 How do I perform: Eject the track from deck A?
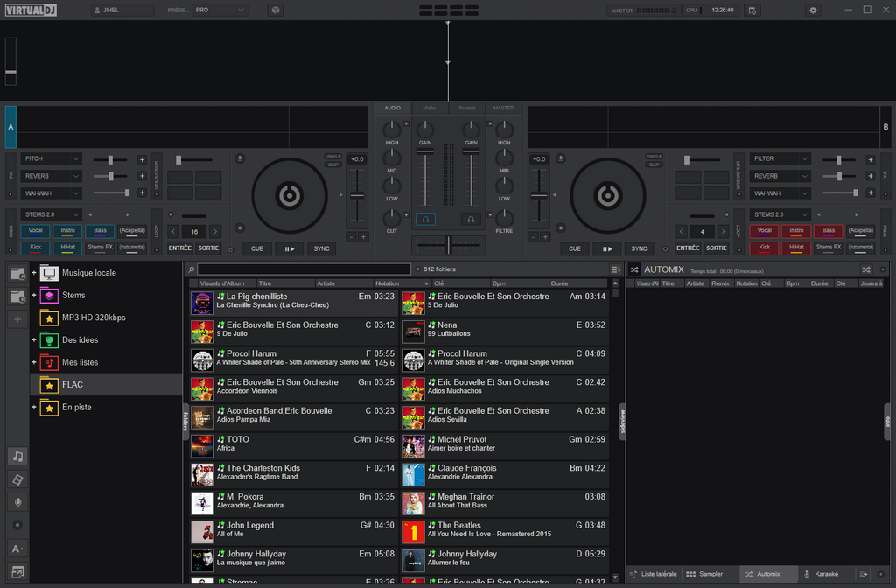click(x=240, y=158)
